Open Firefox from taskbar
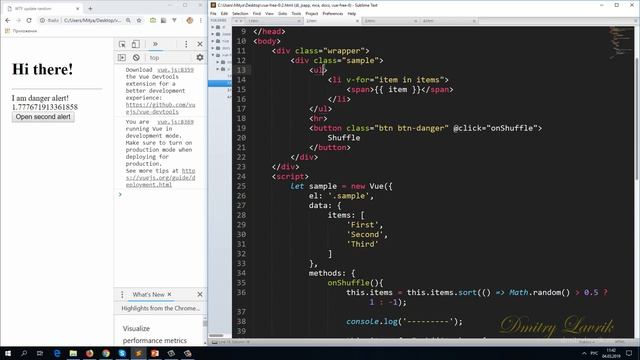The image size is (640, 360). tap(89, 353)
